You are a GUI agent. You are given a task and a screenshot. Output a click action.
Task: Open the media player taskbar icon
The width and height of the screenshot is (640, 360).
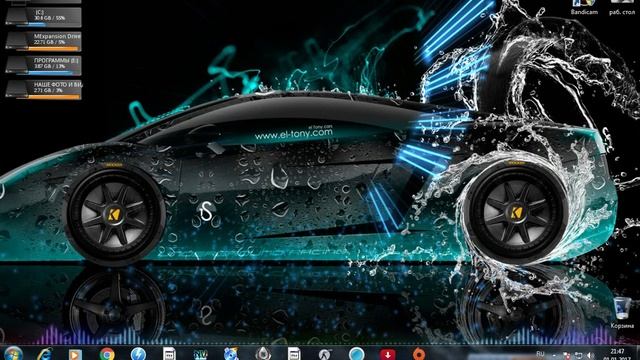tap(75, 355)
